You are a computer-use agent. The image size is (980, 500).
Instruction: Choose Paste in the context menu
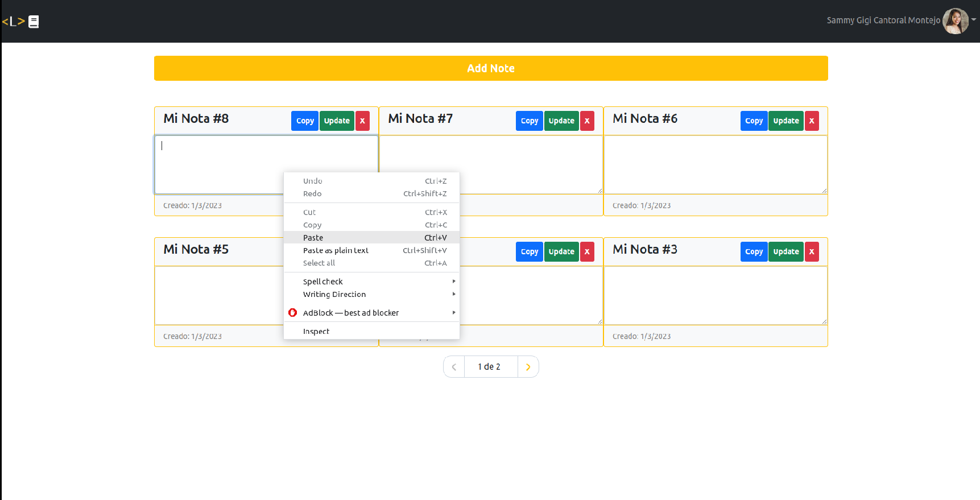pos(371,238)
